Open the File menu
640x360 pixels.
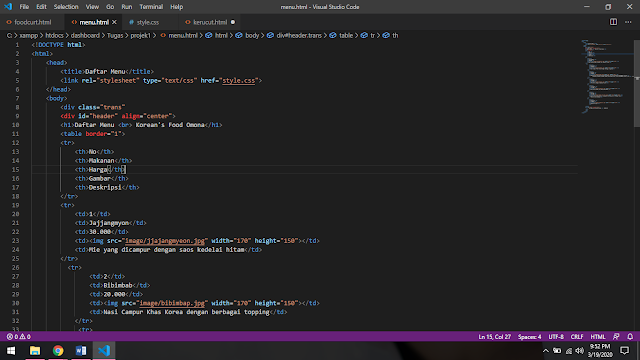[x=24, y=7]
